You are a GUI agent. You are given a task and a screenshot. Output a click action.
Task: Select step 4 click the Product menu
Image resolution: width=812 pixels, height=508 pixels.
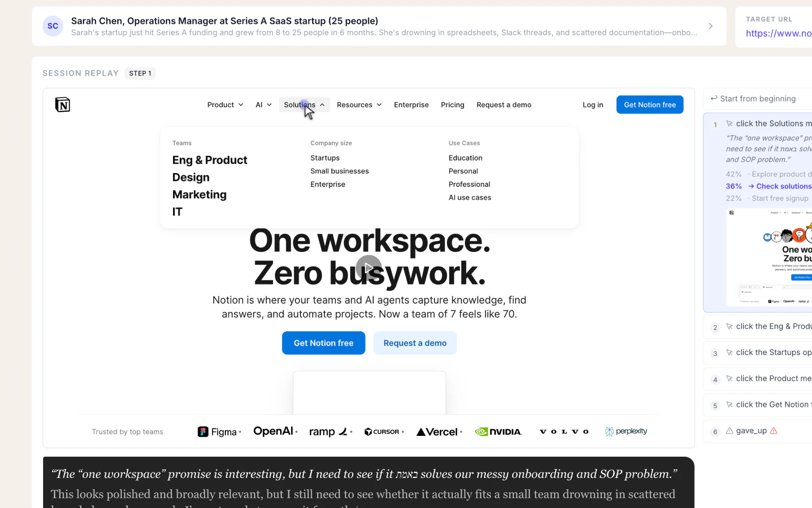[758, 379]
